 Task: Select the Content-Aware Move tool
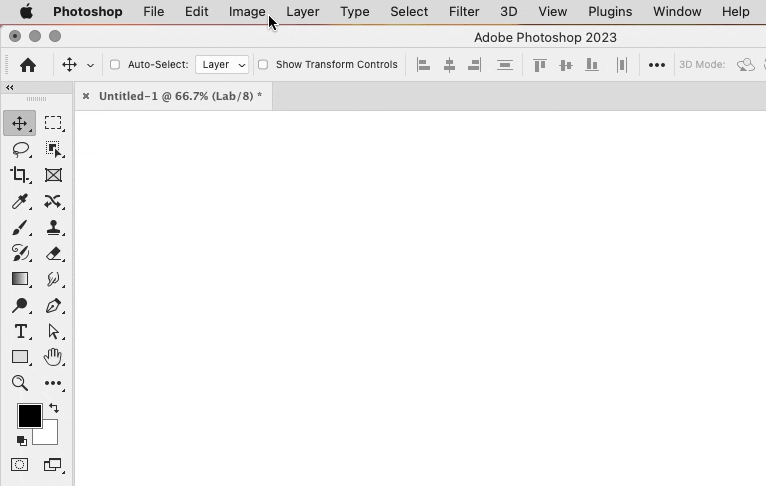pyautogui.click(x=53, y=201)
